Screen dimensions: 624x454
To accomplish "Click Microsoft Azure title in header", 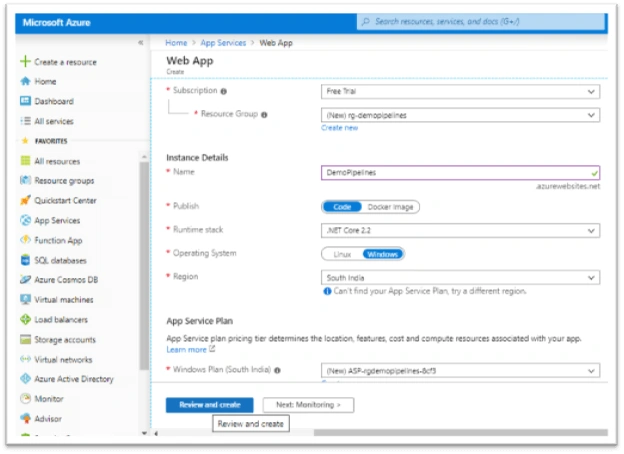I will 57,22.
